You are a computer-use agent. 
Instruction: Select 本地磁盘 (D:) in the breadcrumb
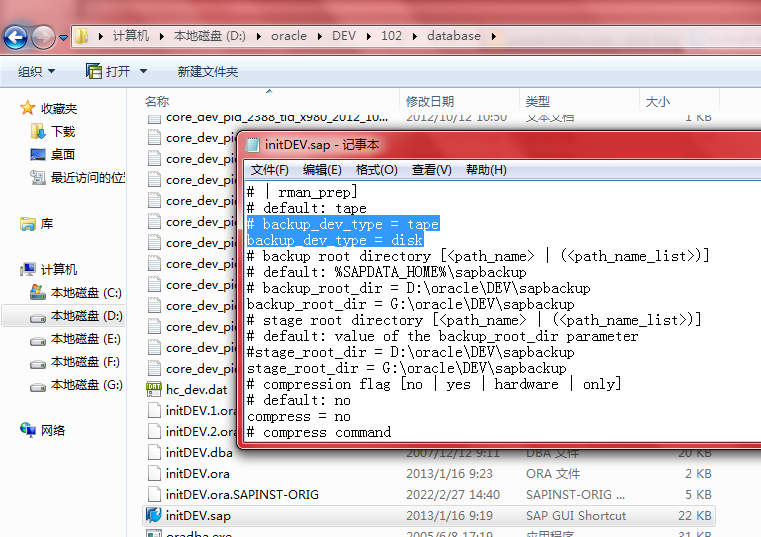tap(210, 36)
